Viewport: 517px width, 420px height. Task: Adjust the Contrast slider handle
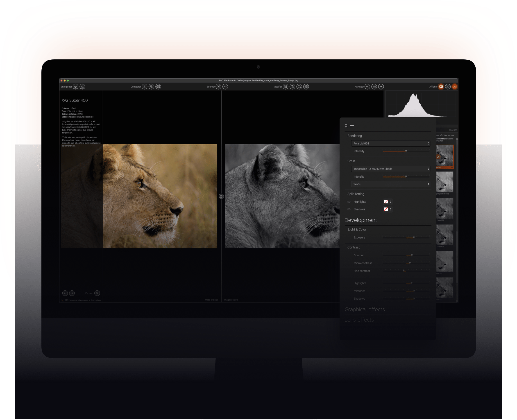click(411, 255)
